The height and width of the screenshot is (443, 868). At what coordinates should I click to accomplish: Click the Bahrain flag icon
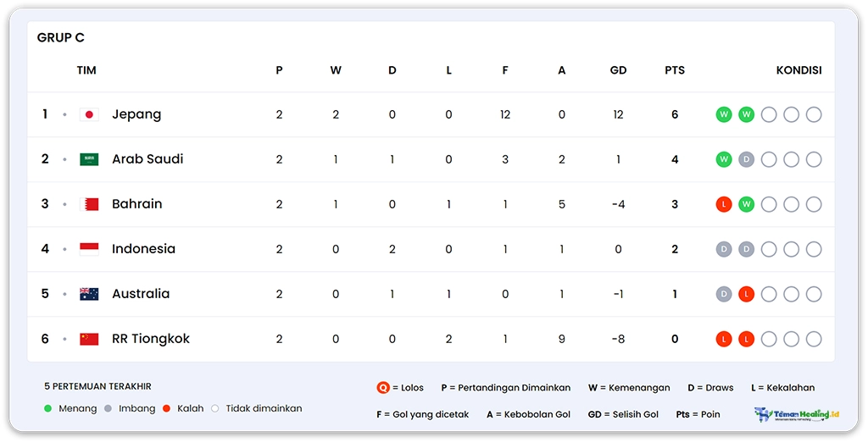click(x=89, y=204)
